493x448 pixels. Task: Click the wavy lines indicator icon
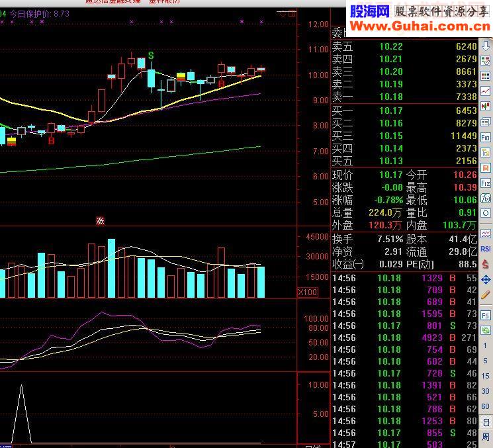coord(486,234)
